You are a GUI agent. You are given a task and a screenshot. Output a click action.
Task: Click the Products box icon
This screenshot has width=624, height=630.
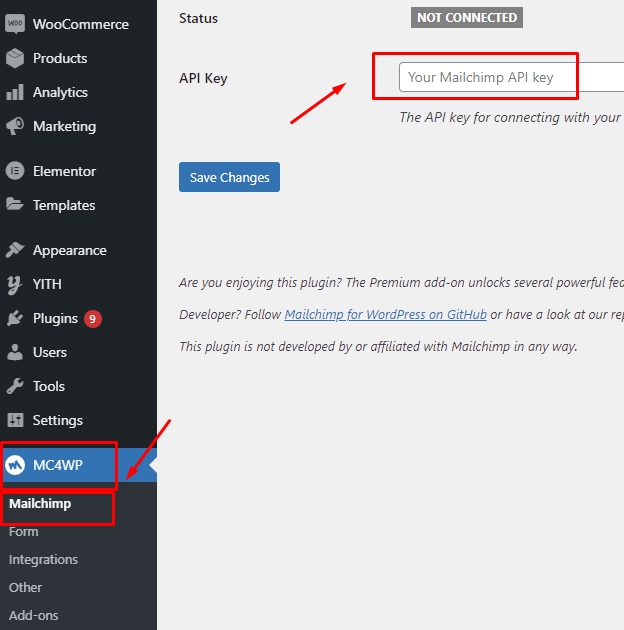click(x=15, y=58)
